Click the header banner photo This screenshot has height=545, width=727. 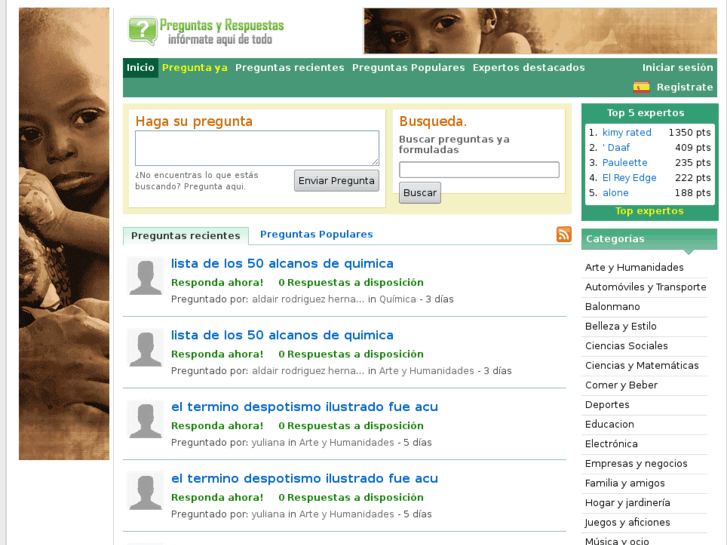point(540,31)
